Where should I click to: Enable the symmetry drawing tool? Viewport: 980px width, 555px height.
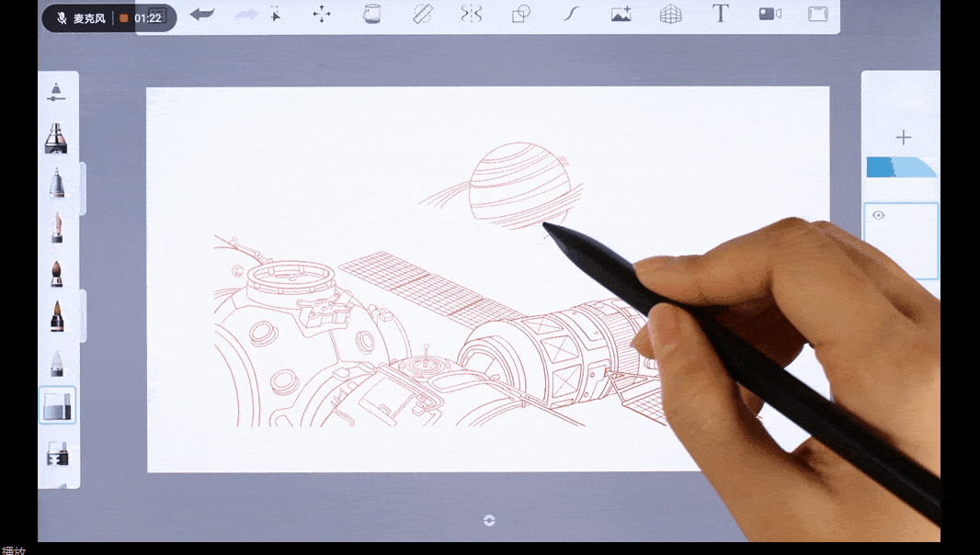pyautogui.click(x=472, y=14)
